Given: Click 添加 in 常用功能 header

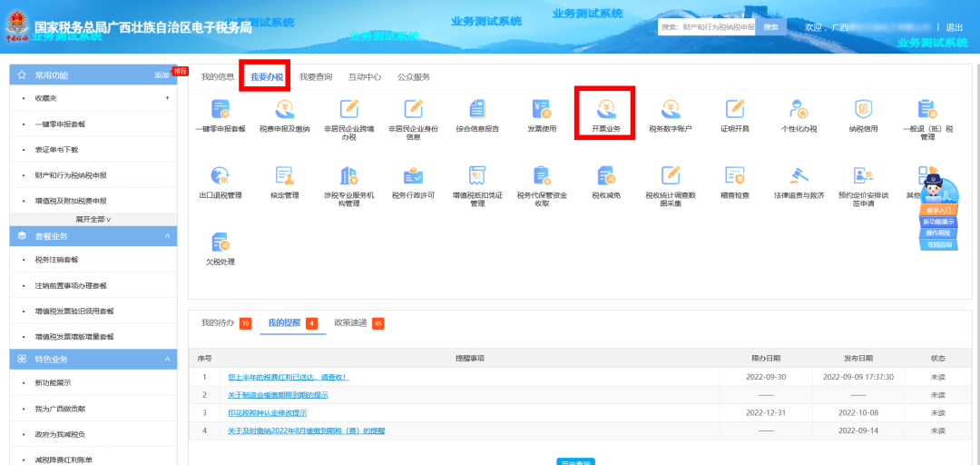Looking at the screenshot, I should (162, 75).
